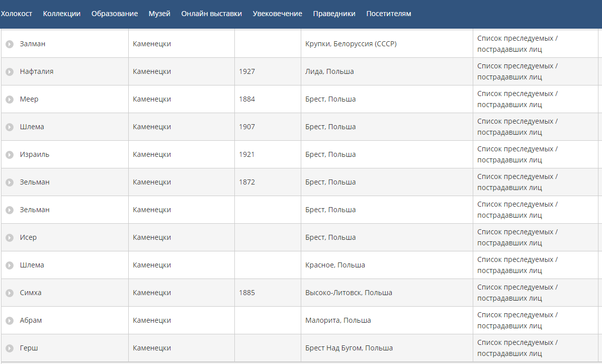602x364 pixels.
Task: Click the arrow icon beside Меер
Action: click(x=10, y=100)
